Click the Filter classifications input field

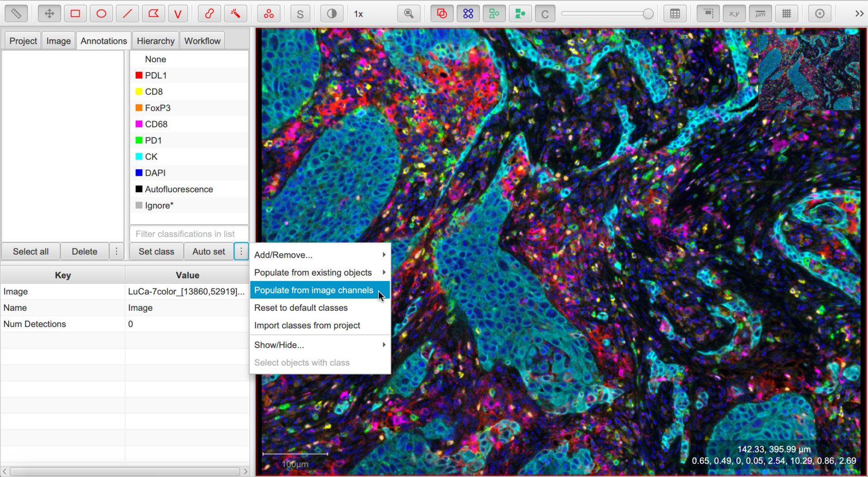(x=189, y=234)
